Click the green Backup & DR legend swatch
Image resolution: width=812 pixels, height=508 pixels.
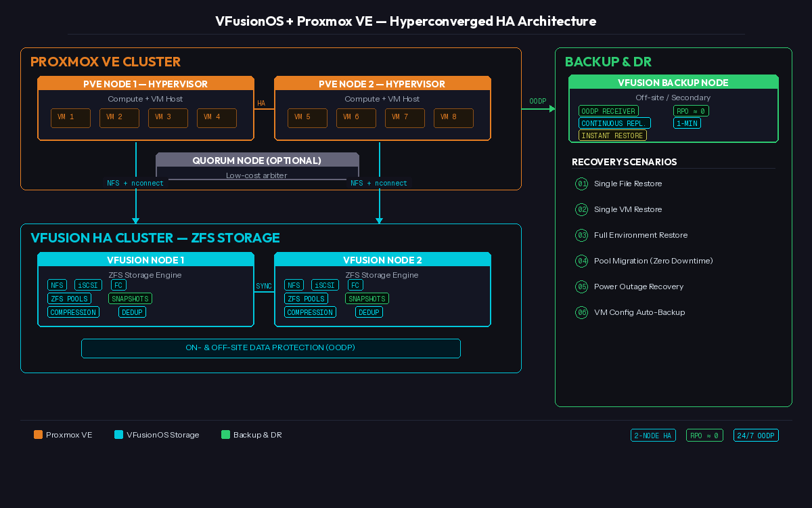click(225, 435)
